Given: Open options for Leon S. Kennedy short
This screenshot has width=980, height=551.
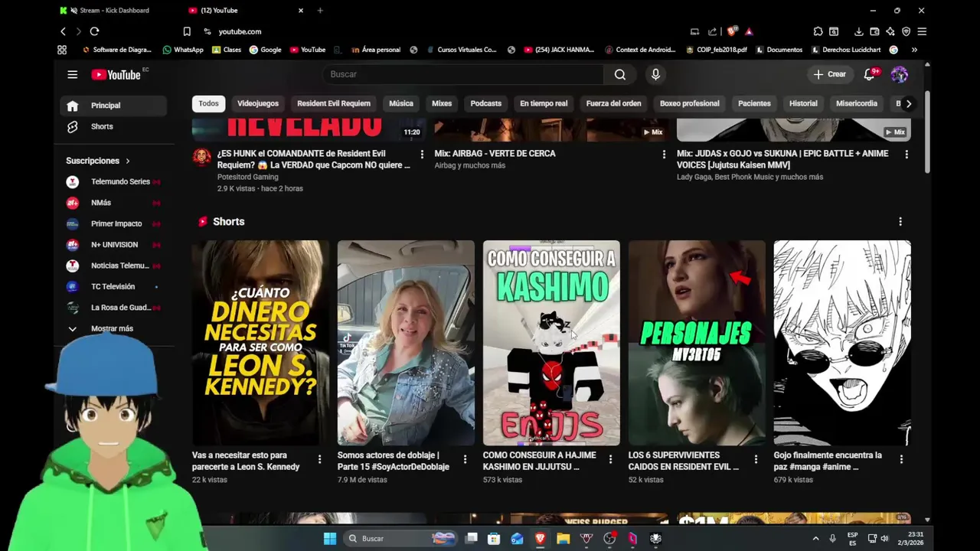Looking at the screenshot, I should coord(319,459).
